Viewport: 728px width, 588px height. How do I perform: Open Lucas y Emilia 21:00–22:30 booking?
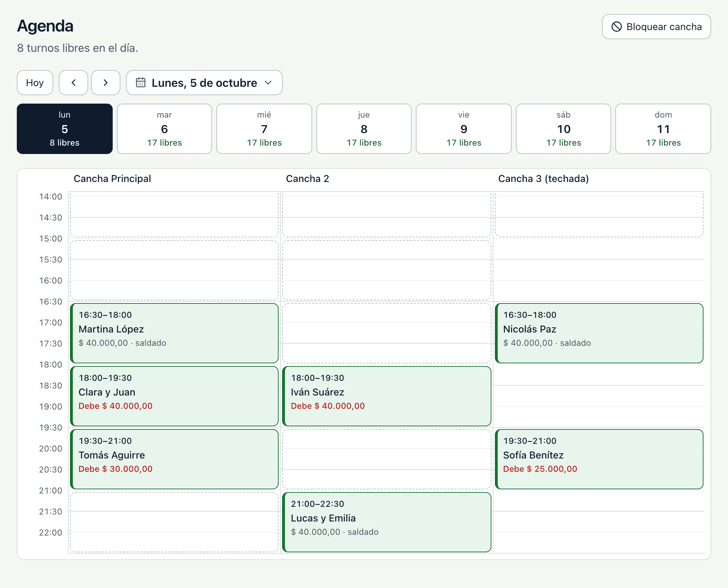(387, 522)
